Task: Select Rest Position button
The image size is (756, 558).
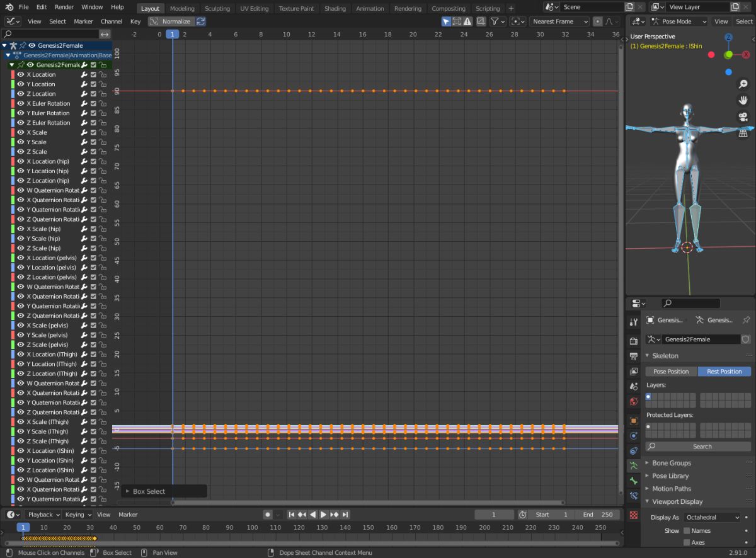Action: pyautogui.click(x=724, y=372)
